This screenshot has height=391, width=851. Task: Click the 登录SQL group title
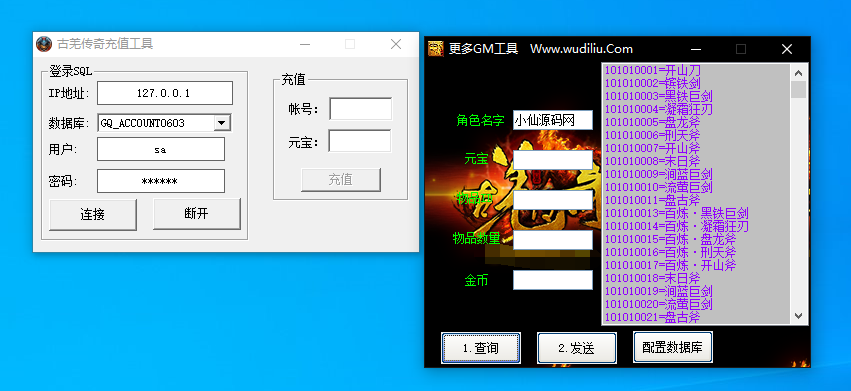[x=71, y=71]
